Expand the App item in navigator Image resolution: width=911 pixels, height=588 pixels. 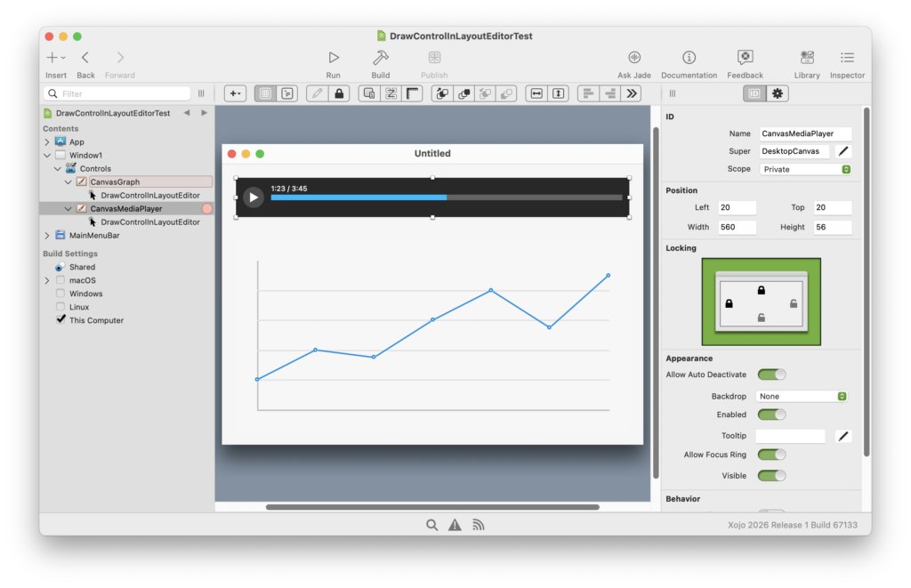click(47, 142)
